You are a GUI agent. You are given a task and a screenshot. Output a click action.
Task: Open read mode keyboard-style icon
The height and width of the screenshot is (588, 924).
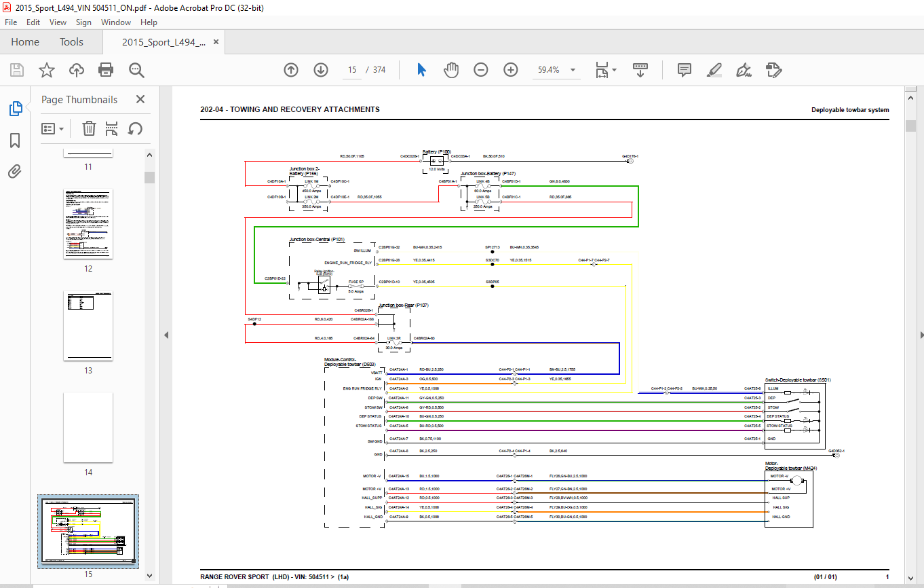640,70
